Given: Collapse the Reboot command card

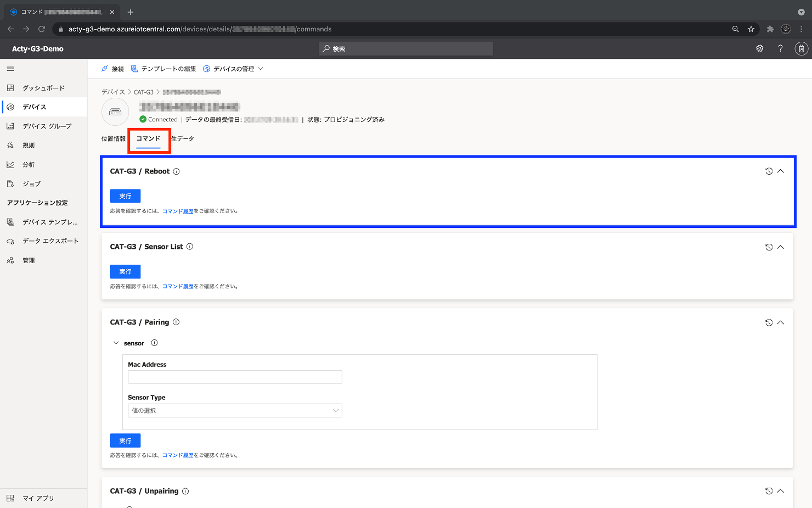Looking at the screenshot, I should coord(781,171).
